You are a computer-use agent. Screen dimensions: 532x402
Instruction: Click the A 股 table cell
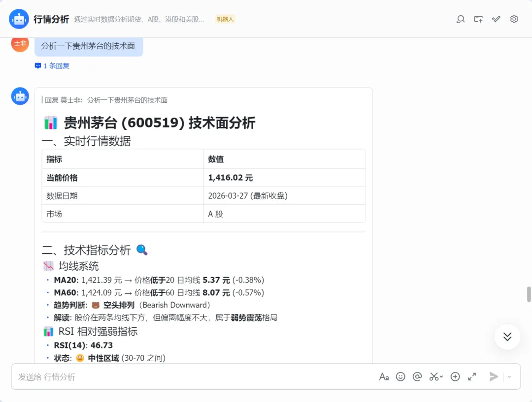click(284, 214)
